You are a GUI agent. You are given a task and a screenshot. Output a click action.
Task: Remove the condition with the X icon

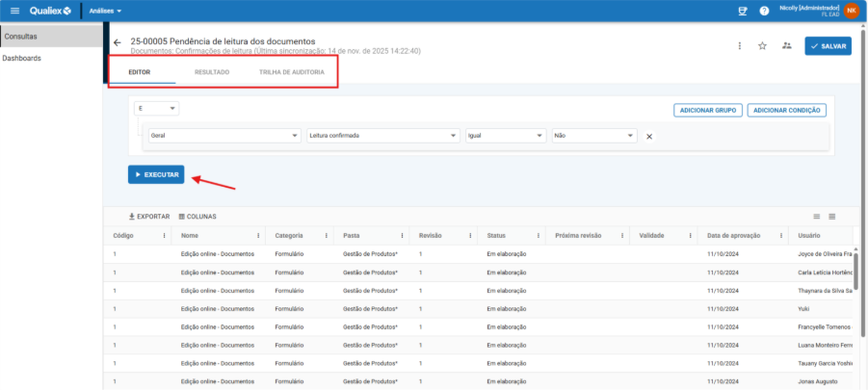click(648, 137)
